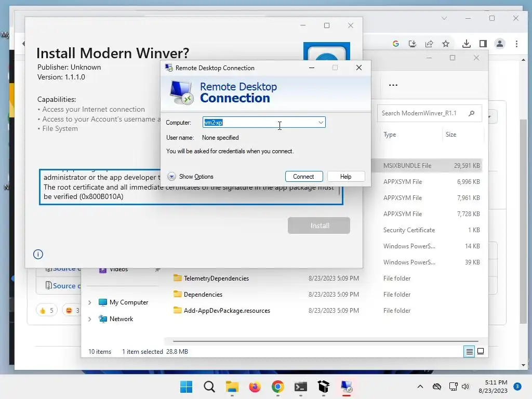Open Firefox from the taskbar

pyautogui.click(x=255, y=387)
